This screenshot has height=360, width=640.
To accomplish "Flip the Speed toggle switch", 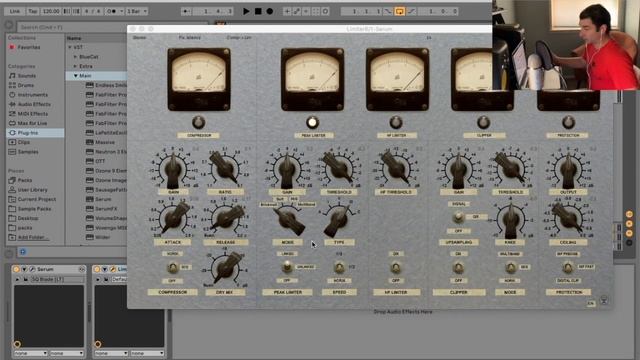I will (339, 268).
